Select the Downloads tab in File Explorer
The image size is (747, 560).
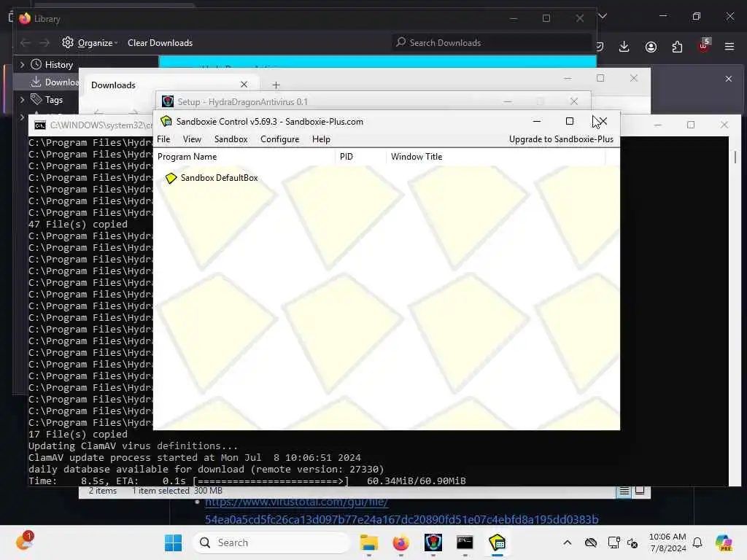(x=169, y=85)
